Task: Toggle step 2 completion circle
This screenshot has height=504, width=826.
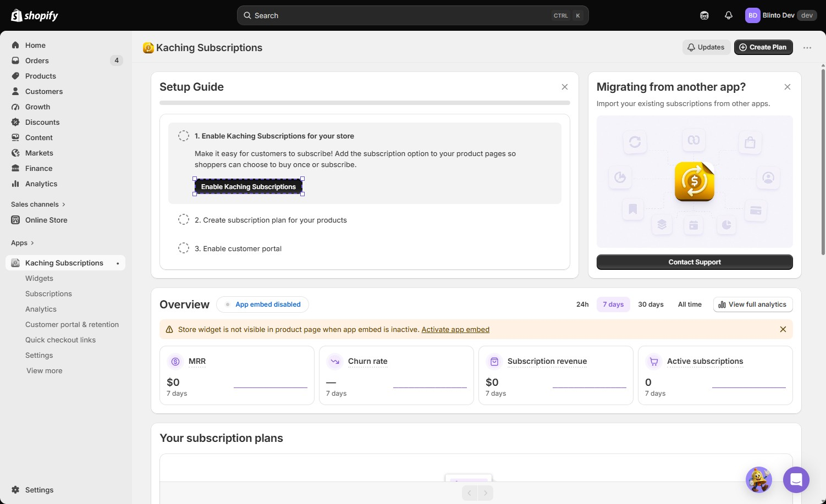Action: coord(184,220)
